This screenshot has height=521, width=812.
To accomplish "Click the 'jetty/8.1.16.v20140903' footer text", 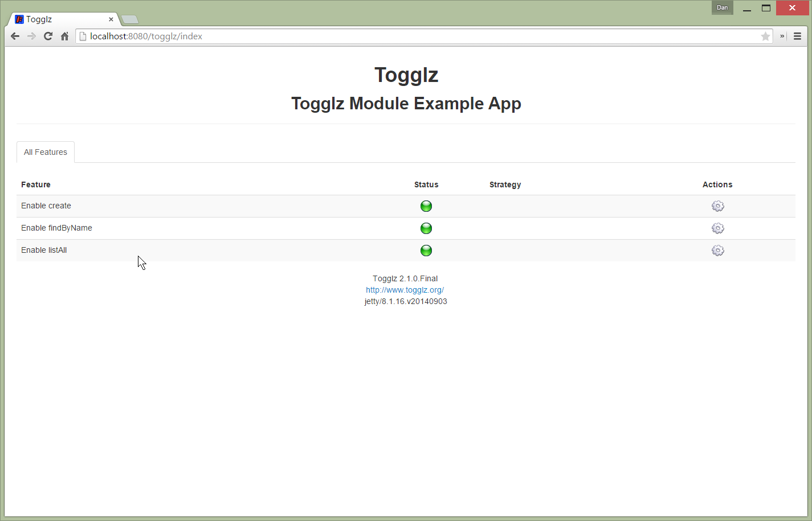I will pyautogui.click(x=406, y=301).
